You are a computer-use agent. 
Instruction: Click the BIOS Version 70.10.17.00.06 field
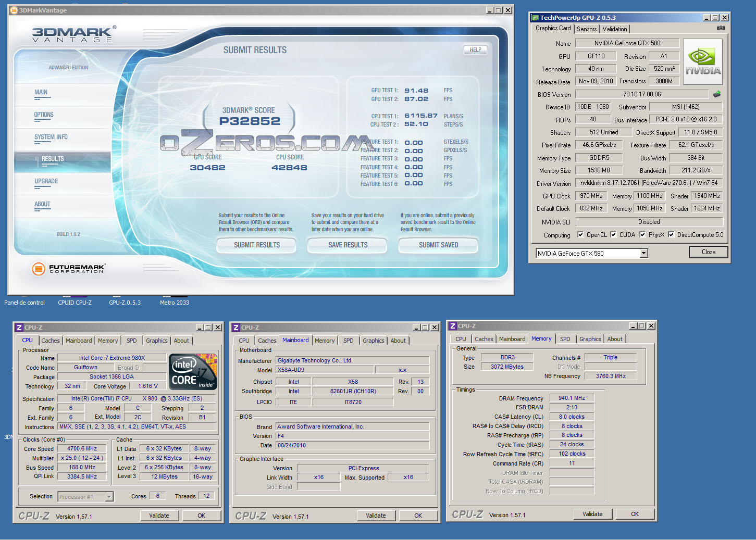point(642,94)
